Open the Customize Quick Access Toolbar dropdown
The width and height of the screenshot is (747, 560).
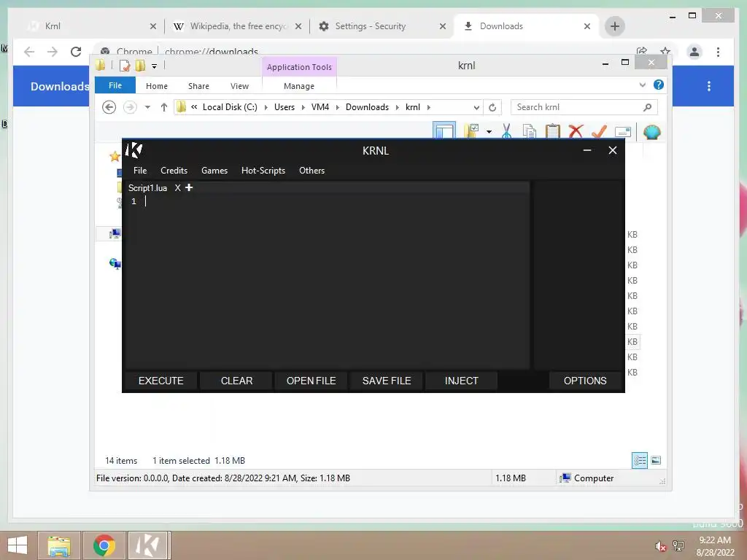(155, 66)
